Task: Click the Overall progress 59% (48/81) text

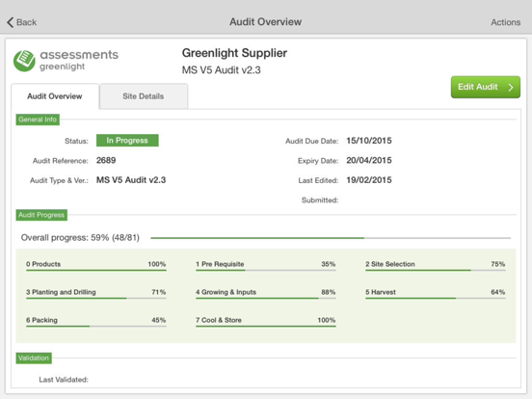Action: pos(80,237)
